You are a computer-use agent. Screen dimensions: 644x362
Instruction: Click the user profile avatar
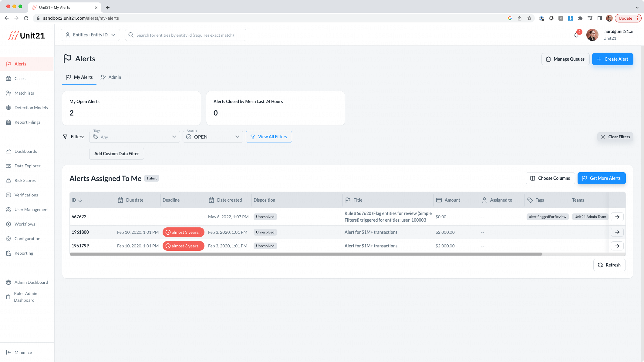592,35
